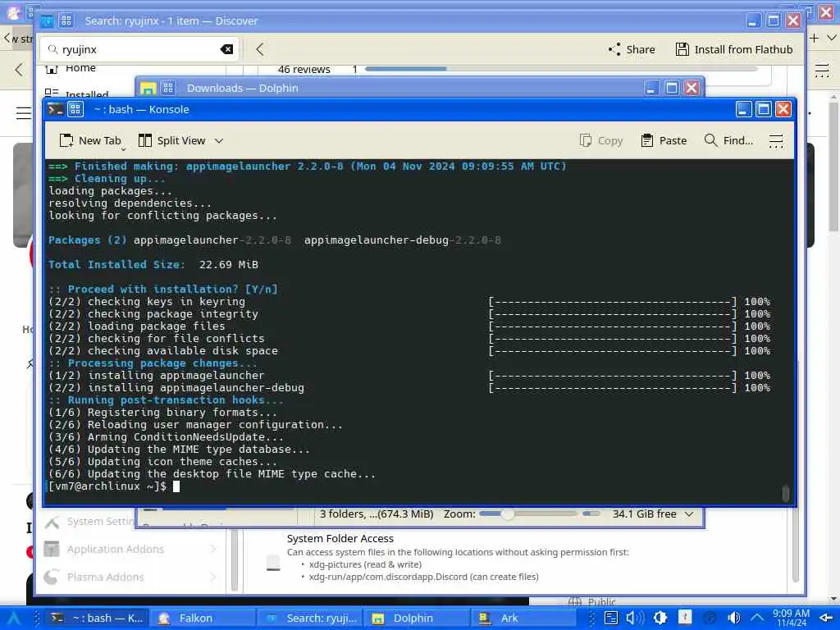Click the Falkon window icon at top-left
This screenshot has width=840, height=630.
13,13
